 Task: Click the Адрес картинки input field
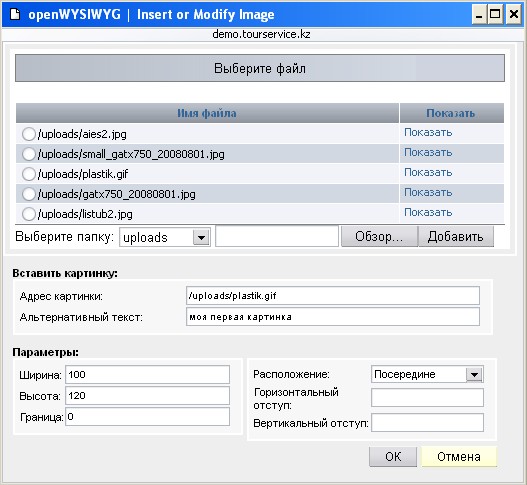[x=333, y=296]
